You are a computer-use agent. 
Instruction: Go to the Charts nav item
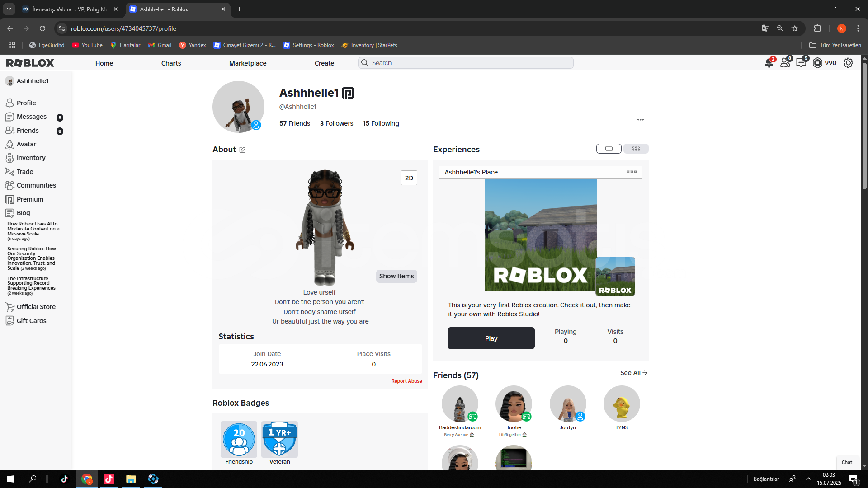click(x=171, y=63)
